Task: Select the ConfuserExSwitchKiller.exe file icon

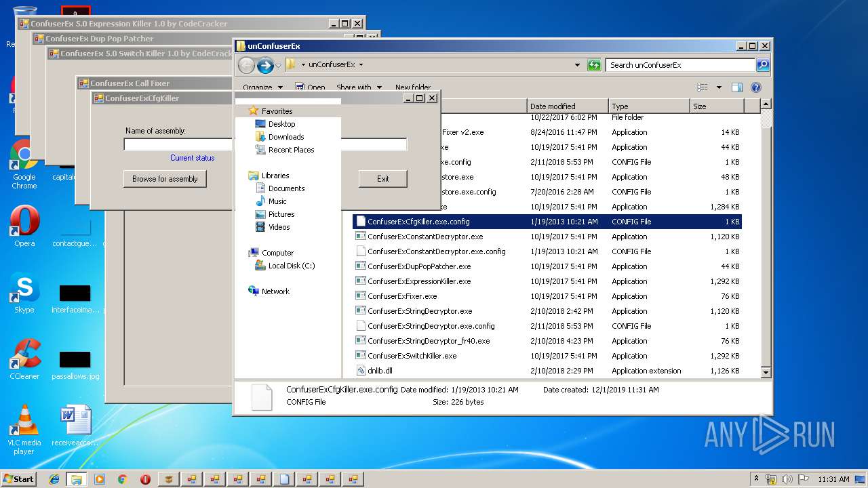Action: click(361, 356)
